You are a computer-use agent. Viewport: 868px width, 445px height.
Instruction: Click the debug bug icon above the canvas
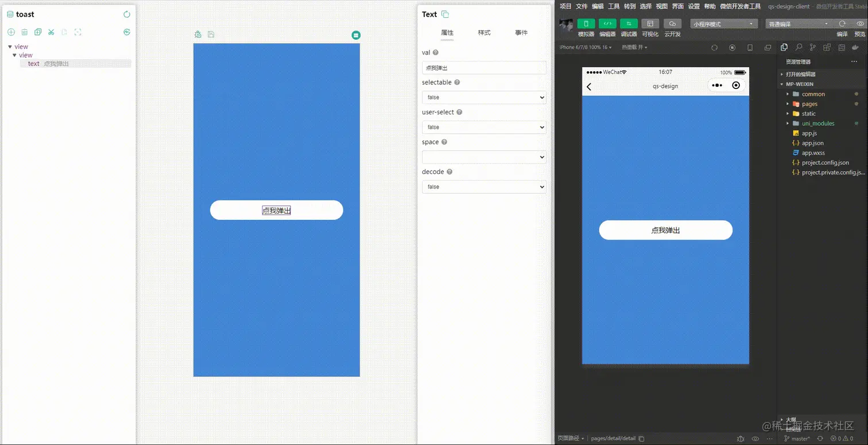(x=198, y=34)
